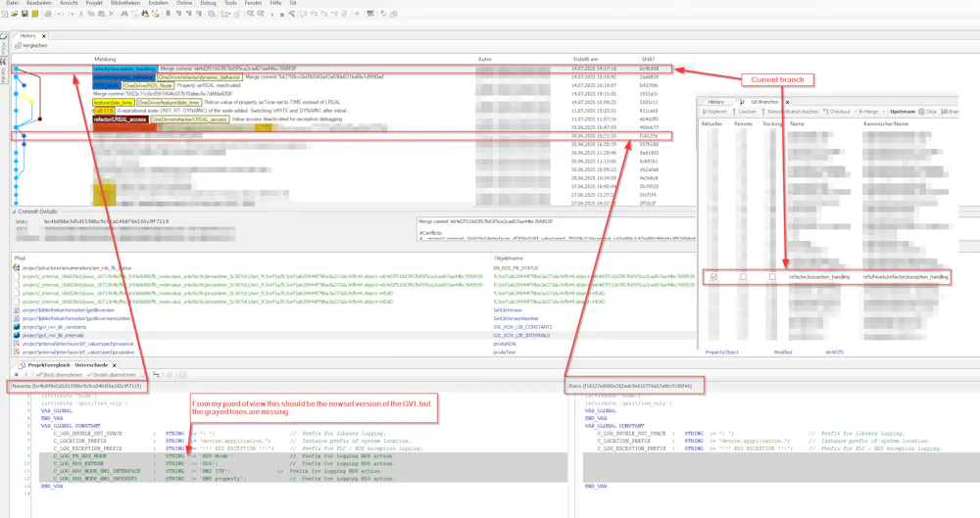Viewport: 980px width, 518px height.
Task: Click the Redo toolbar icon
Action: (x=71, y=14)
